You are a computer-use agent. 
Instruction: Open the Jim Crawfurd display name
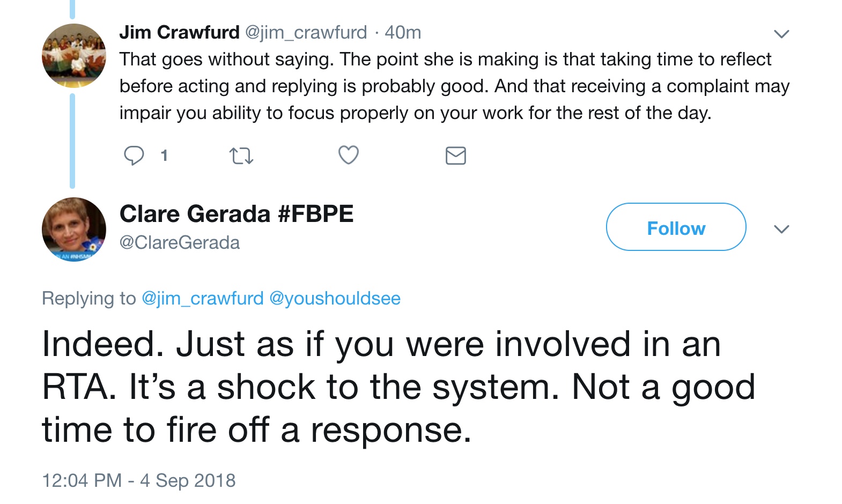[x=179, y=33]
